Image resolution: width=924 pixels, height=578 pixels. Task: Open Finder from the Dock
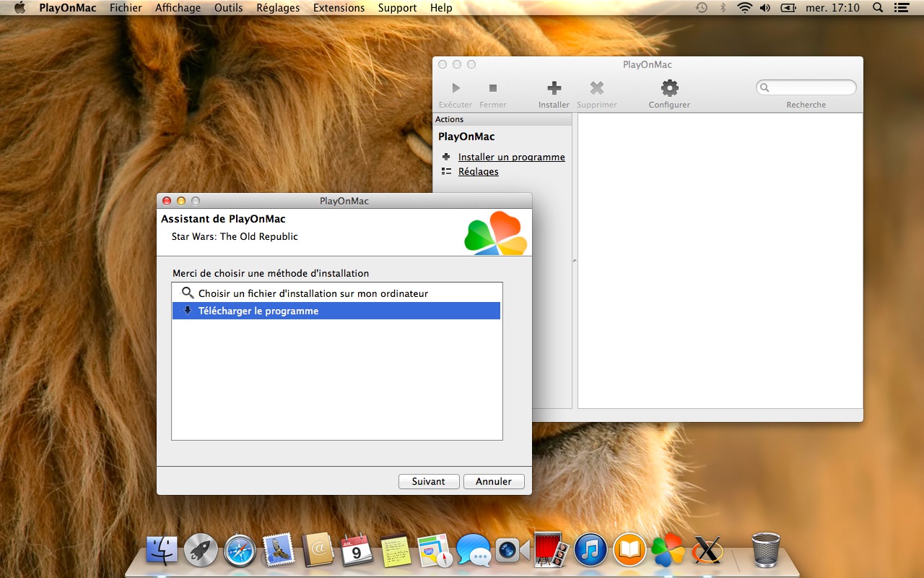coord(162,551)
